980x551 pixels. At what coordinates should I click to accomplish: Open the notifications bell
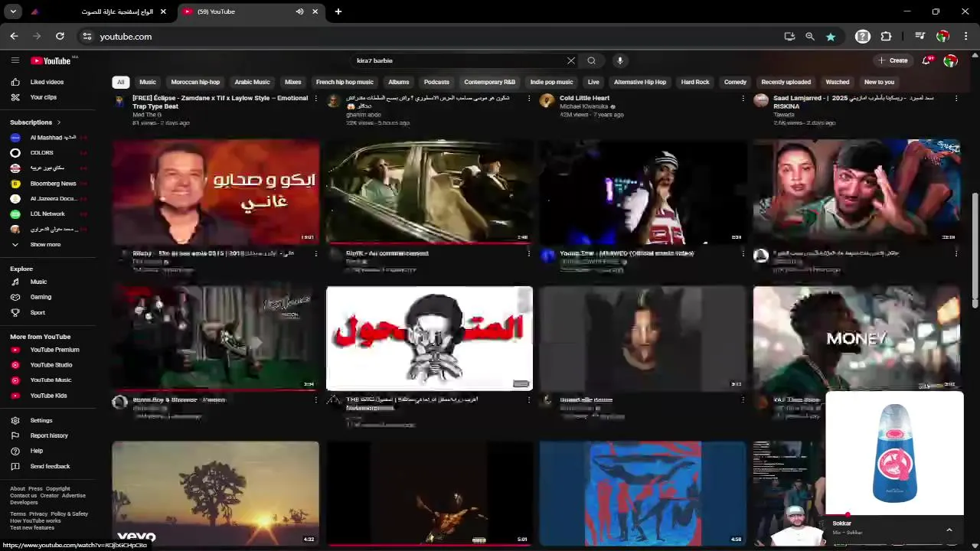926,60
